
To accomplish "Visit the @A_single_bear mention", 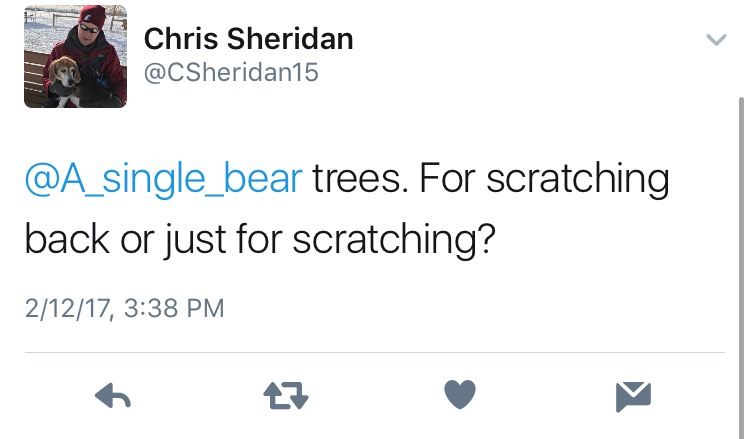I will click(x=162, y=180).
